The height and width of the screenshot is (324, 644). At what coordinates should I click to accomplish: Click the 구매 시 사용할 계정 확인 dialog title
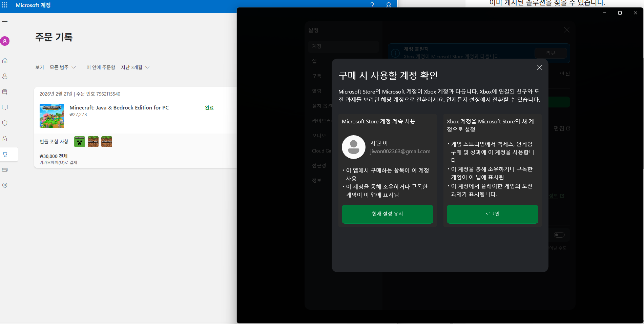coord(388,75)
